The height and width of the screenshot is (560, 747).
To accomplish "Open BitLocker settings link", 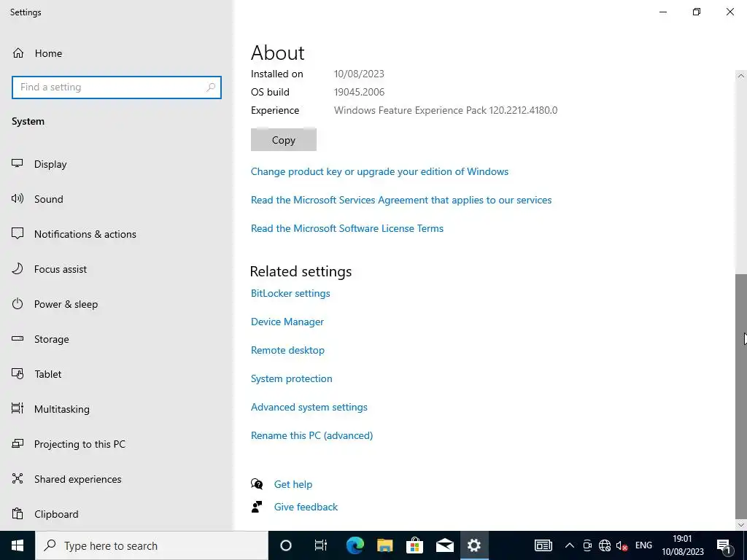I will click(x=290, y=293).
